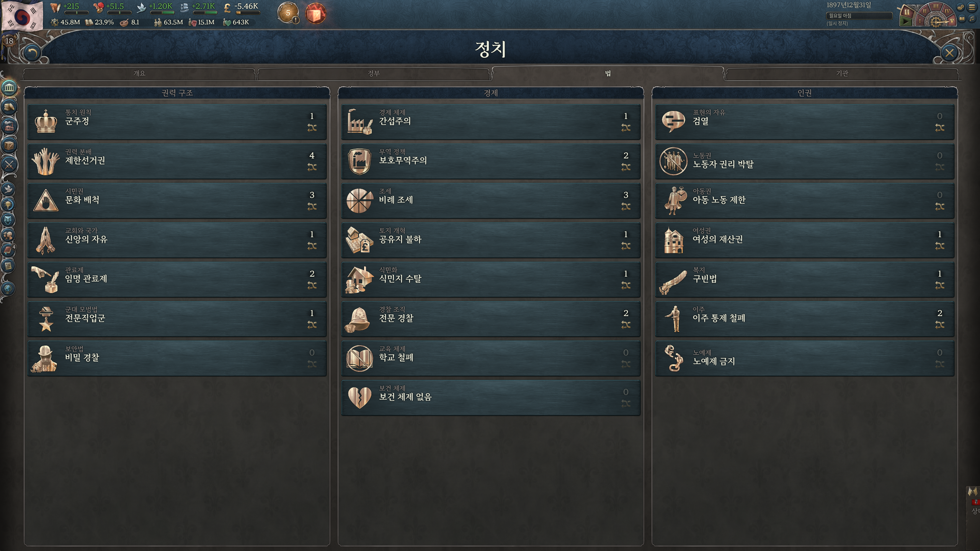Open the globe map icon in sidebar
980x551 pixels.
pyautogui.click(x=8, y=289)
